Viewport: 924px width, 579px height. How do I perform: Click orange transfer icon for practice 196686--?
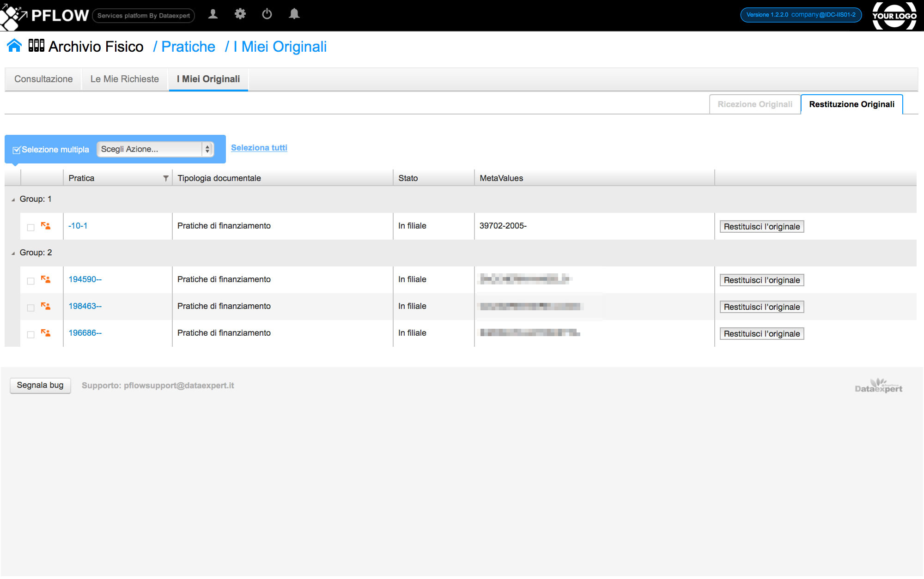pos(46,333)
